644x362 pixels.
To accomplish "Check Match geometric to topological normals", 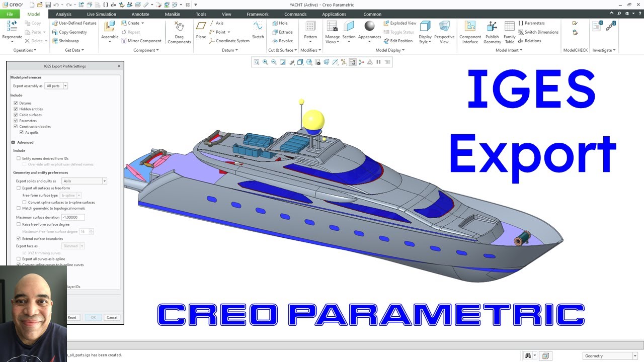I will click(19, 208).
